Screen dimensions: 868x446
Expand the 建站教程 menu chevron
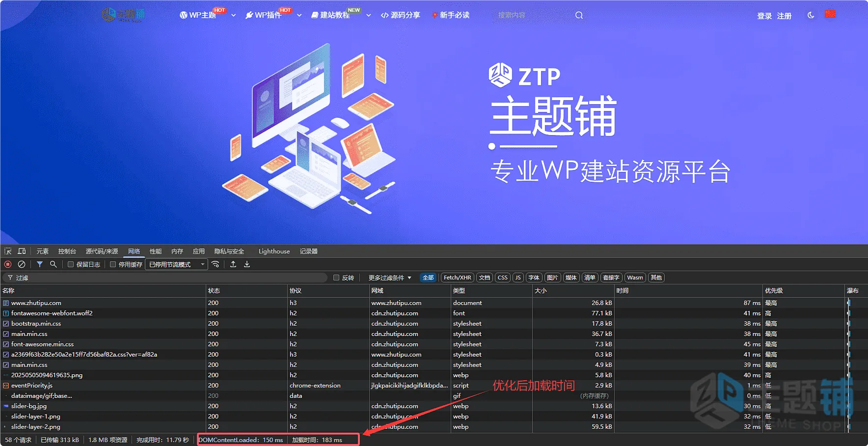369,15
